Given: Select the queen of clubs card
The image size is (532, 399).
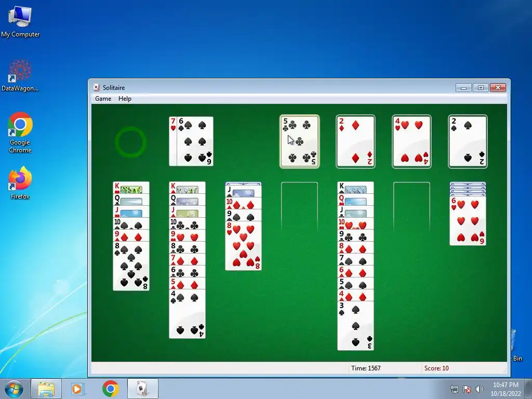Looking at the screenshot, I should pos(131,200).
